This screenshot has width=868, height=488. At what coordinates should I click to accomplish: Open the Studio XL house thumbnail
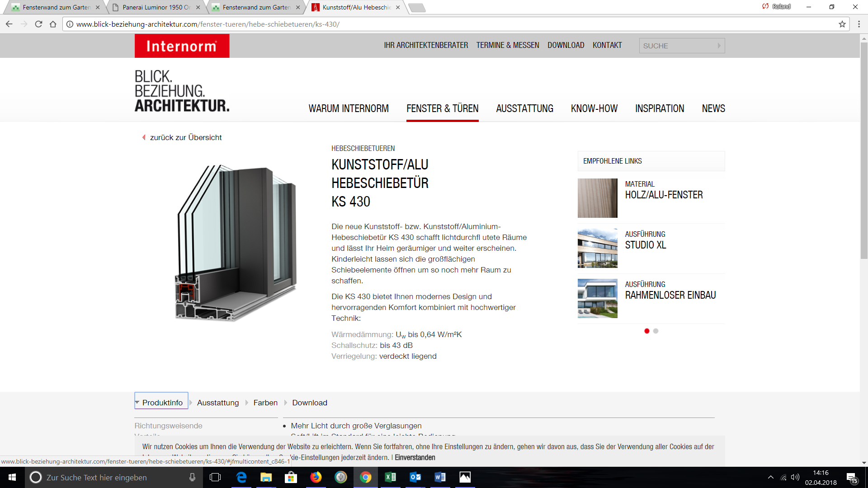point(597,248)
